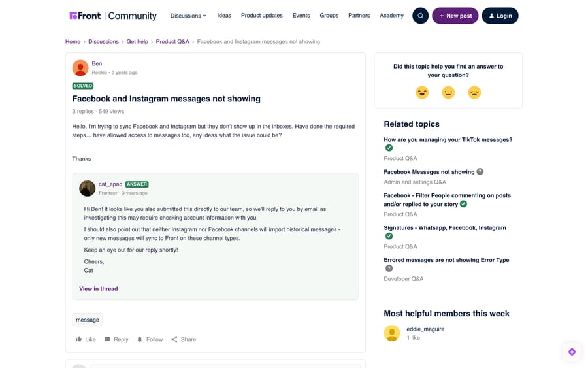Click the post title heading
This screenshot has height=368, width=588.
[x=166, y=99]
